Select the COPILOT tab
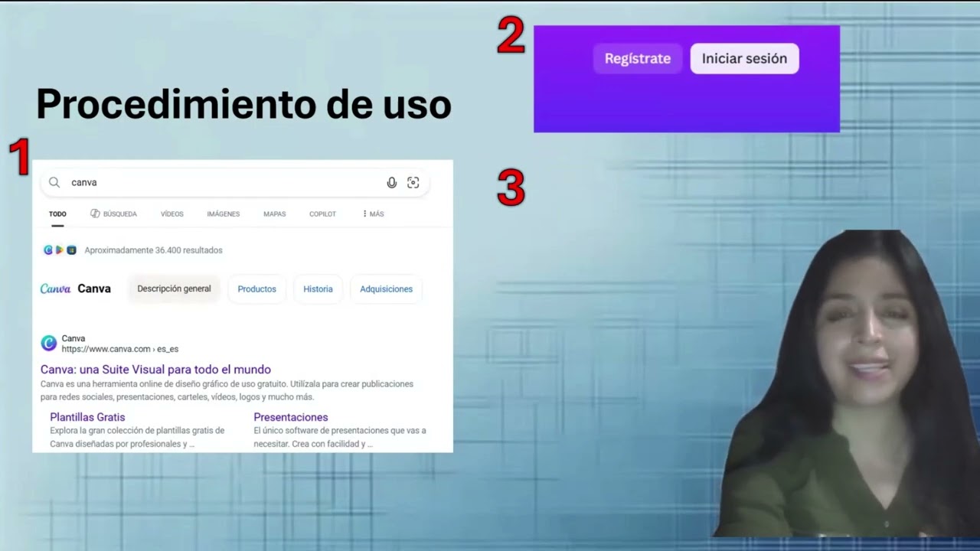Screen dimensions: 980x551 pyautogui.click(x=322, y=214)
